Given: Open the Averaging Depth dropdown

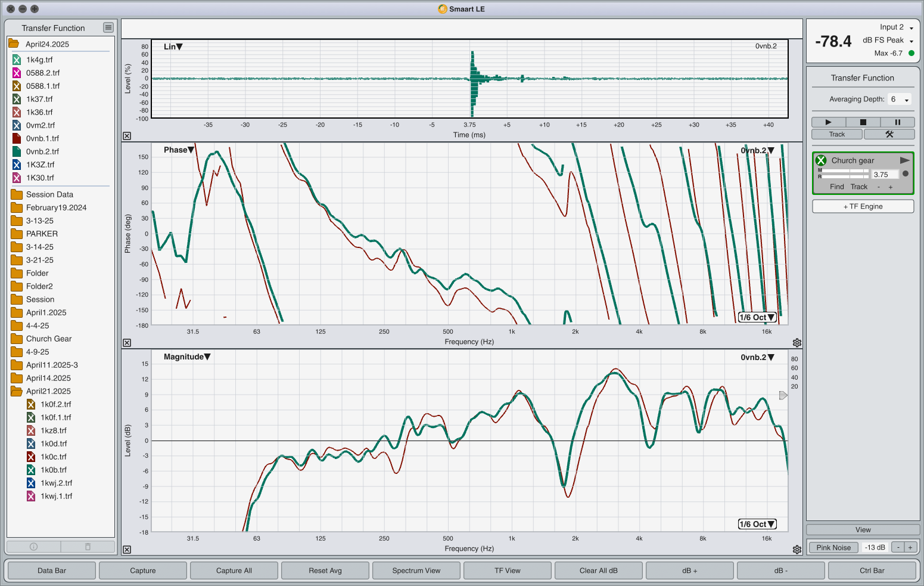Looking at the screenshot, I should (x=900, y=100).
